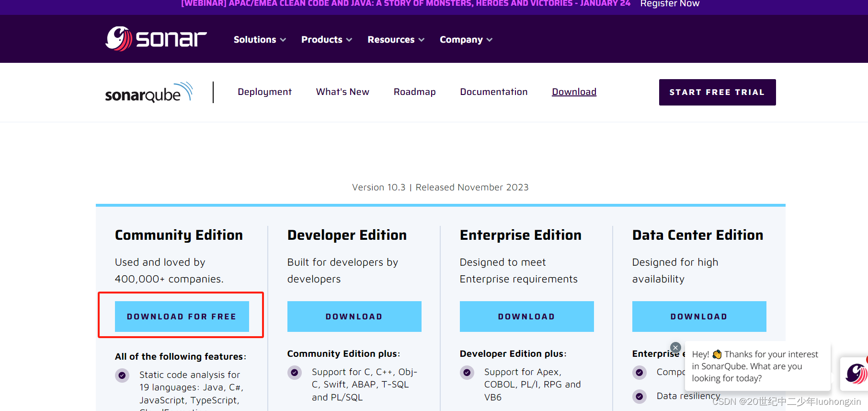868x411 pixels.
Task: Click the Start Free Trial button
Action: click(717, 92)
